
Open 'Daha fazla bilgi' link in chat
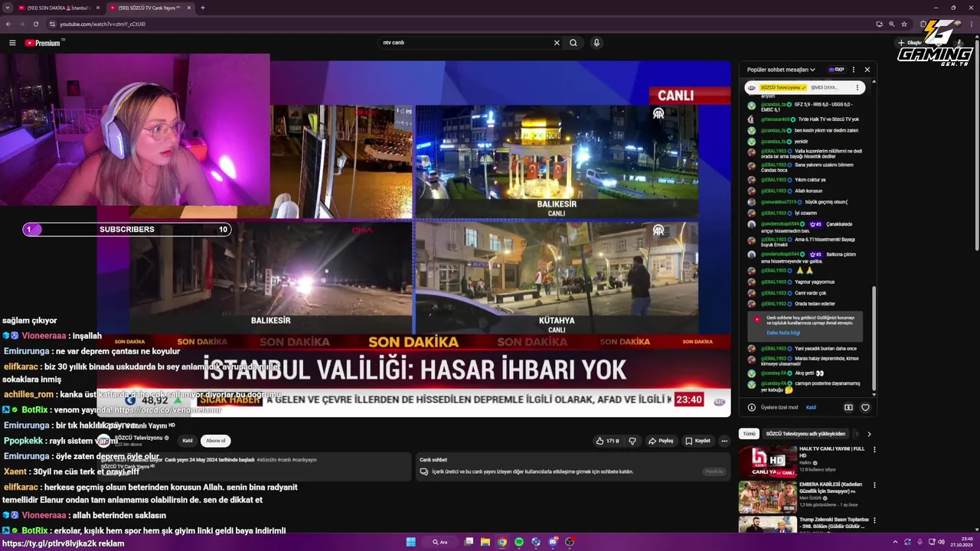point(783,333)
